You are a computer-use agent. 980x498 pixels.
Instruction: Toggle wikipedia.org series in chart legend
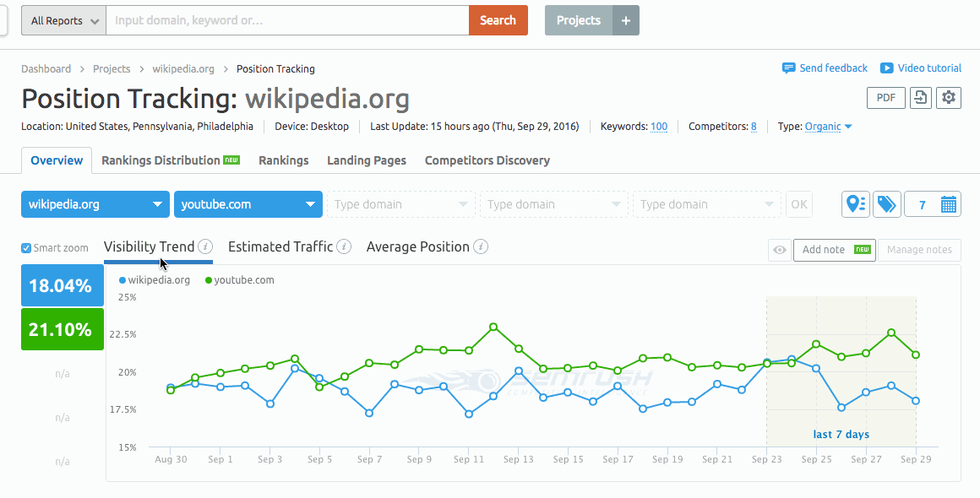pos(155,280)
